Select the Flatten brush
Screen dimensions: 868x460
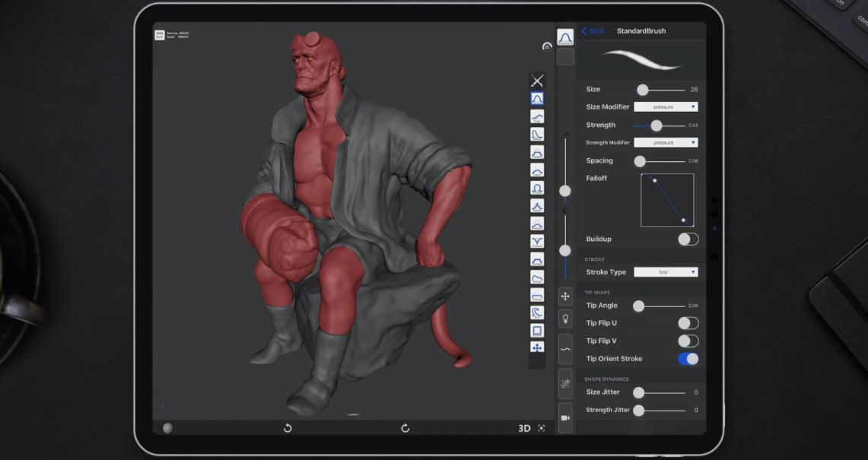click(x=537, y=152)
